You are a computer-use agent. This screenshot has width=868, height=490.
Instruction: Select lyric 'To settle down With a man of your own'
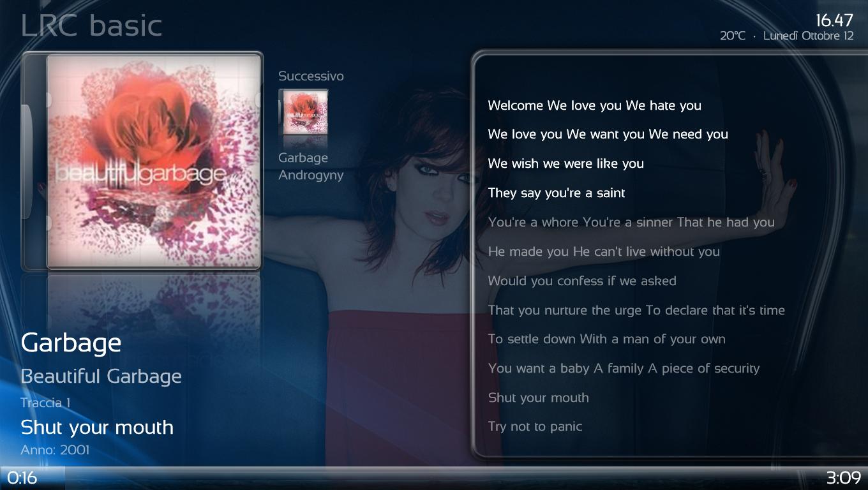(606, 339)
